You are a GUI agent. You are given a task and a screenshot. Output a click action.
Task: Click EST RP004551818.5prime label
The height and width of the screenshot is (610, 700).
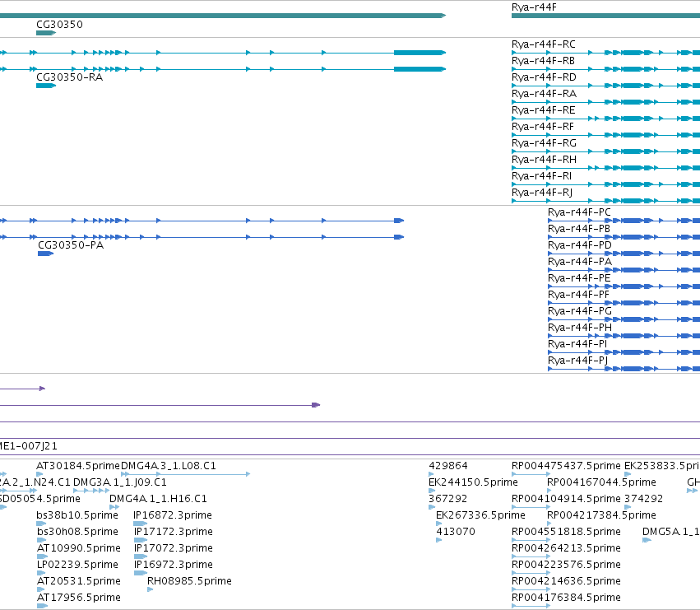566,532
